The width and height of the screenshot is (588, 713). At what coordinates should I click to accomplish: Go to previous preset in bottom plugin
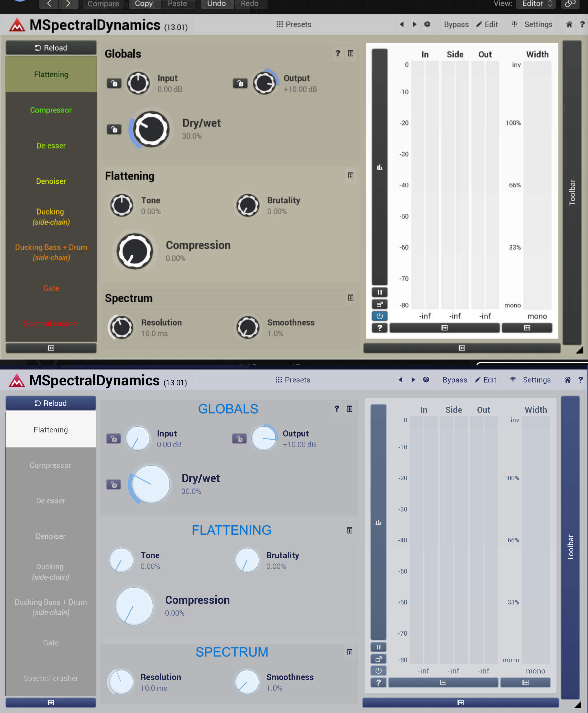(x=400, y=380)
